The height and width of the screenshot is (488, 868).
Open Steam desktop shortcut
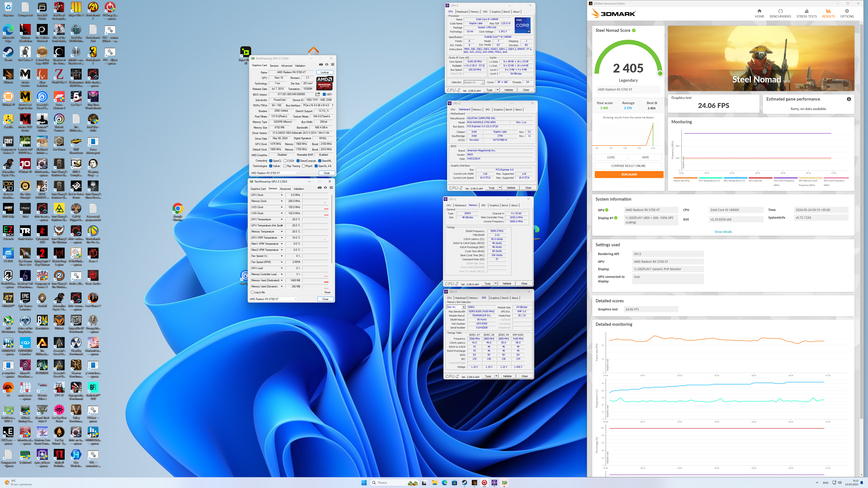8,54
